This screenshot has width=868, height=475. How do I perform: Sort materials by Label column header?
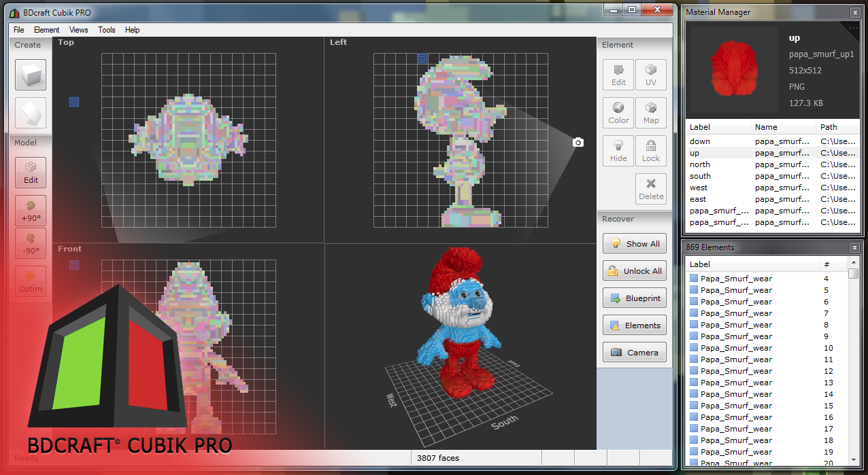click(x=718, y=127)
